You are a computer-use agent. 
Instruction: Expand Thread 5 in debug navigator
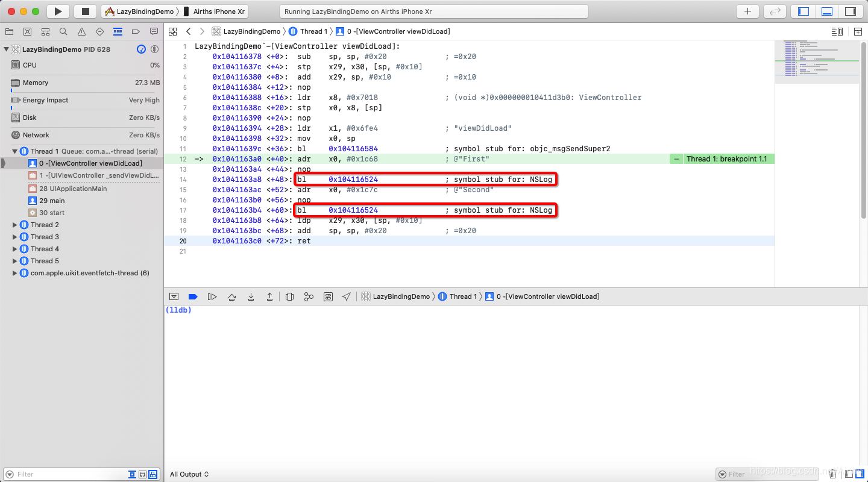15,261
